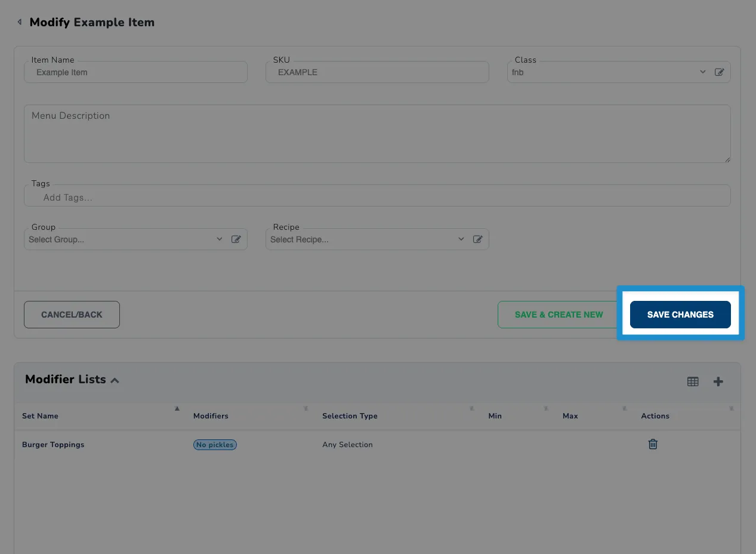Click the Save & Create New button
This screenshot has height=554, width=756.
click(x=558, y=315)
